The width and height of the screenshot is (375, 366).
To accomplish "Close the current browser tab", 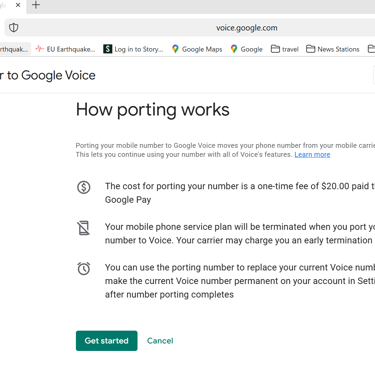I will [x=18, y=5].
